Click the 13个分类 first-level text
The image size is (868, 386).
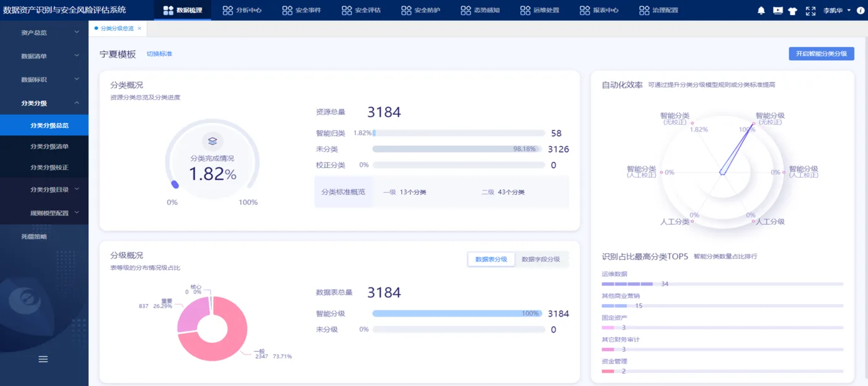pos(413,192)
